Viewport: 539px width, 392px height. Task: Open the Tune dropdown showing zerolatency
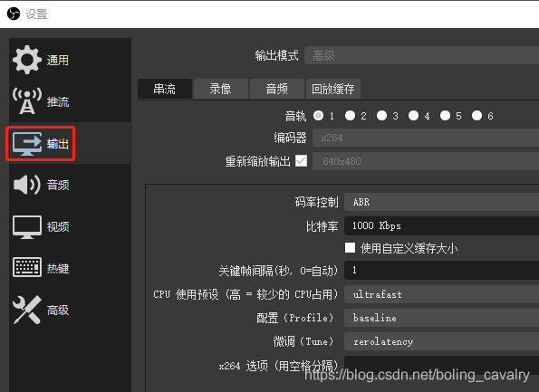[441, 341]
